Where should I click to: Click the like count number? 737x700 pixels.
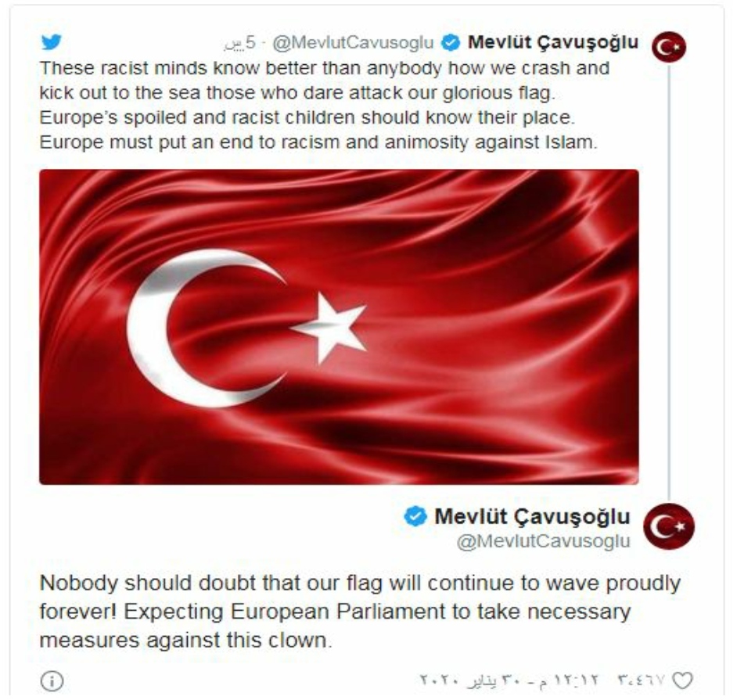pos(642,680)
